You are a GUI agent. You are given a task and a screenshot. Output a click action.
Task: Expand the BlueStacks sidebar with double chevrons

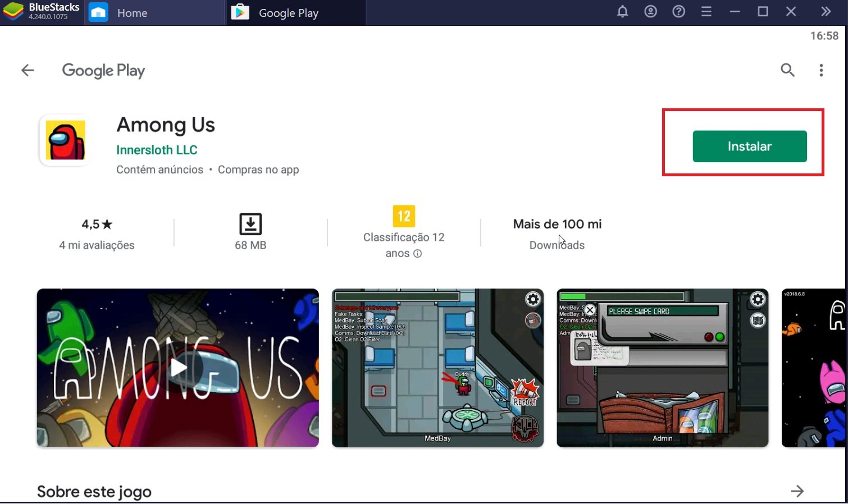click(x=826, y=12)
